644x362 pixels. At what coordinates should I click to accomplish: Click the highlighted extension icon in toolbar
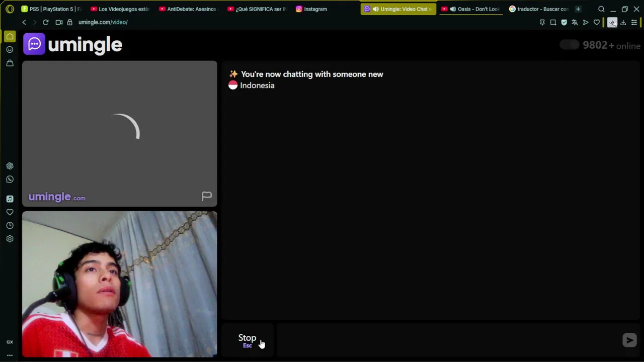click(x=612, y=22)
